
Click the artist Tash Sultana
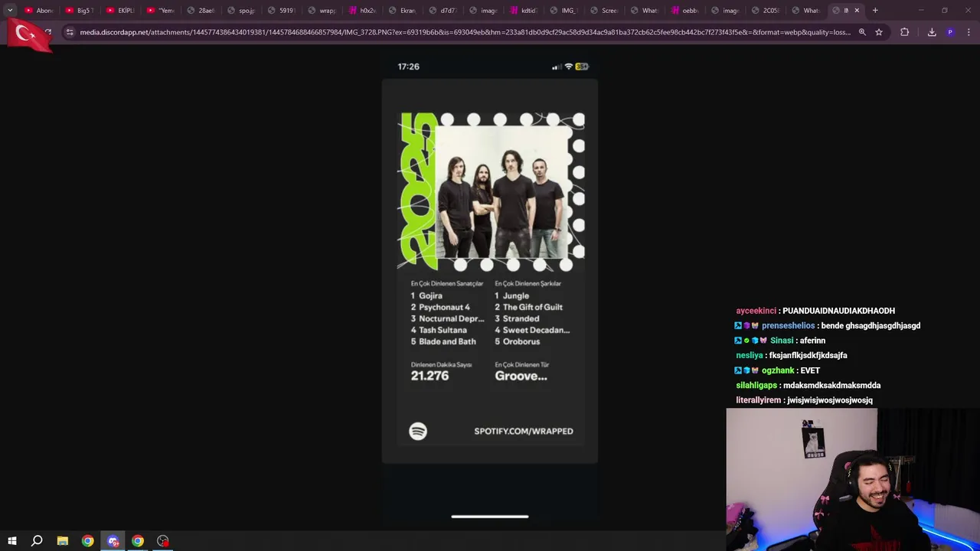443,330
